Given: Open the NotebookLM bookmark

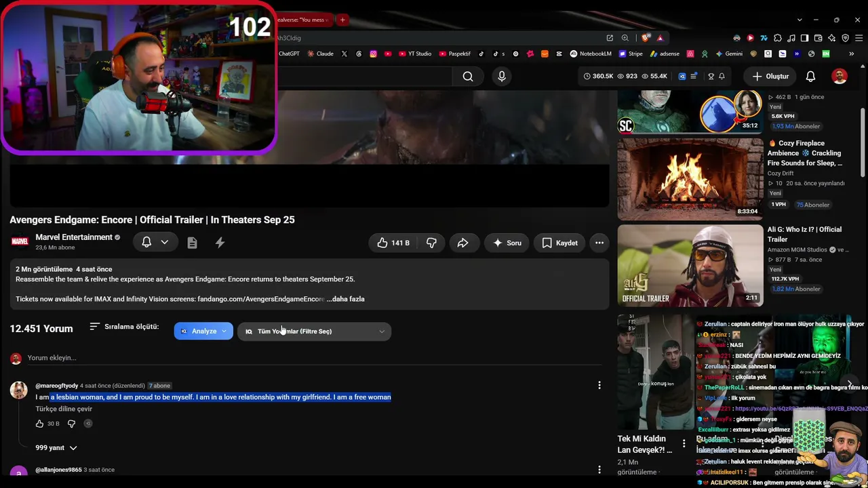Looking at the screenshot, I should pyautogui.click(x=591, y=54).
